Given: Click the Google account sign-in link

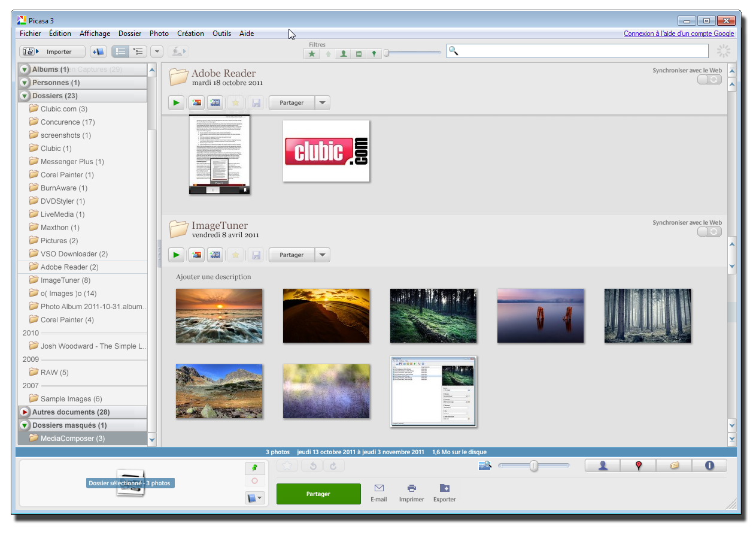Looking at the screenshot, I should (679, 34).
